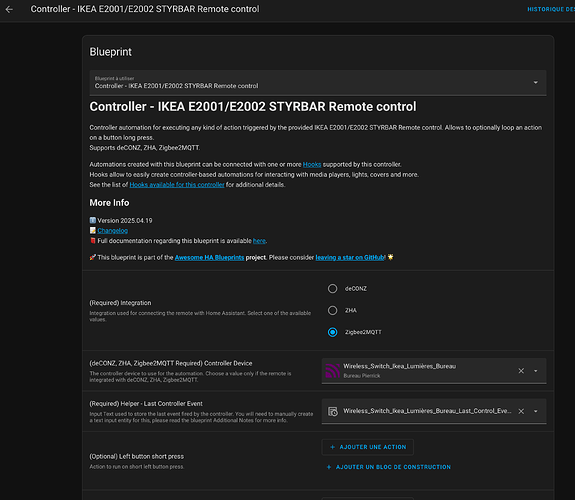The height and width of the screenshot is (500, 575).
Task: Click the Wireless_Switch_Ikea_Lumières_Bureau device field
Action: pos(434,371)
